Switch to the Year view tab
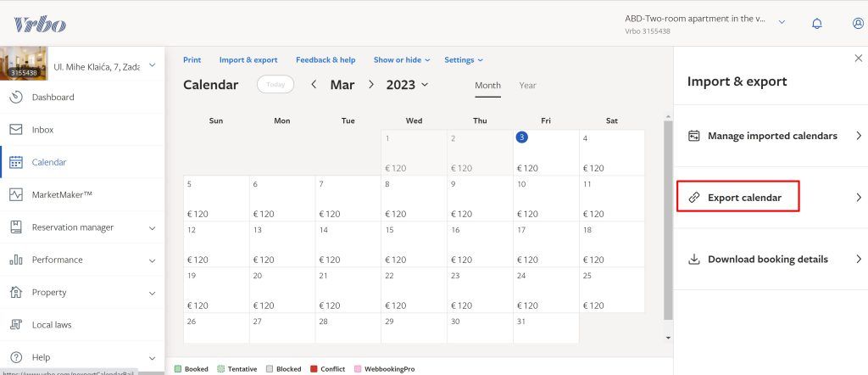The height and width of the screenshot is (375, 868). coord(527,86)
